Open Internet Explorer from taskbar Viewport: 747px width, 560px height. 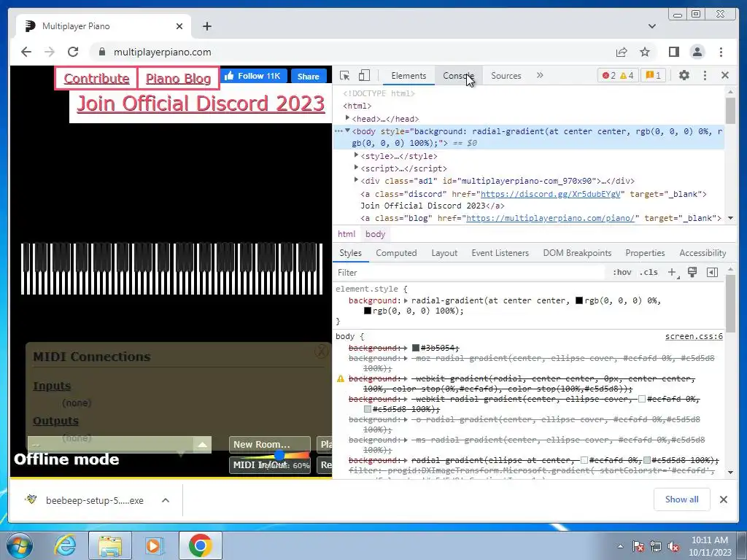65,545
